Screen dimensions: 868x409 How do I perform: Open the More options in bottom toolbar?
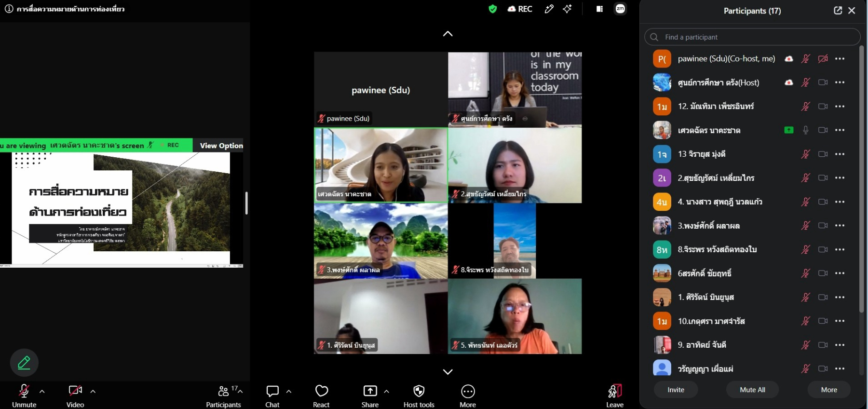[468, 396]
